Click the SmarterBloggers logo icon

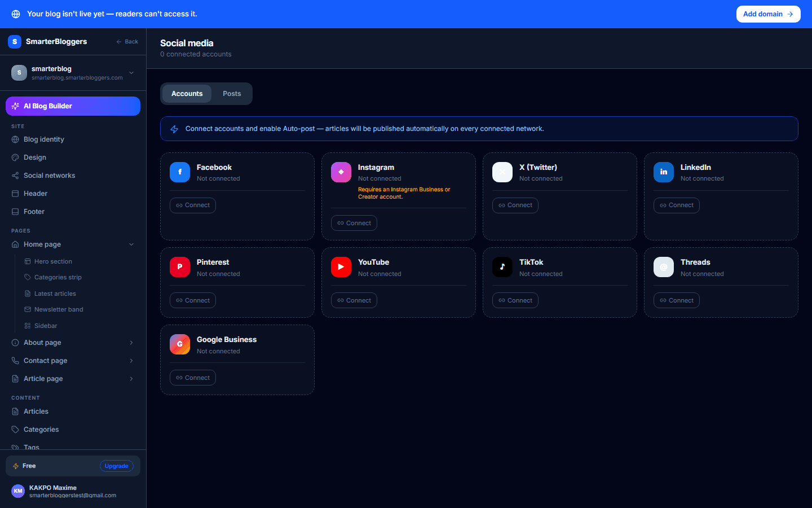(15, 42)
